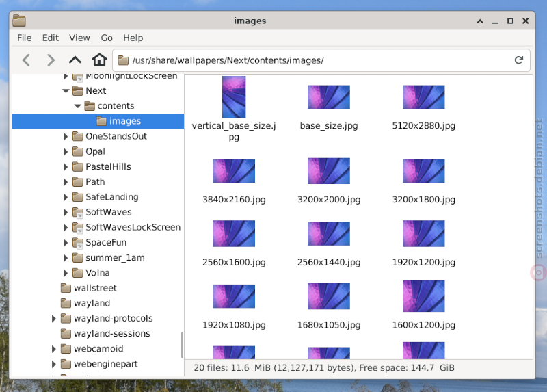Click the SpaceFun linked folder icon
Screen dimensions: 547x392
click(x=77, y=243)
